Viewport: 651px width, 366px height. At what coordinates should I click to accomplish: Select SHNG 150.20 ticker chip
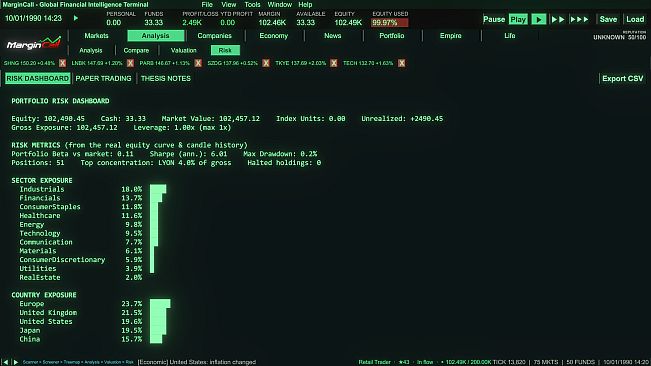click(x=29, y=63)
